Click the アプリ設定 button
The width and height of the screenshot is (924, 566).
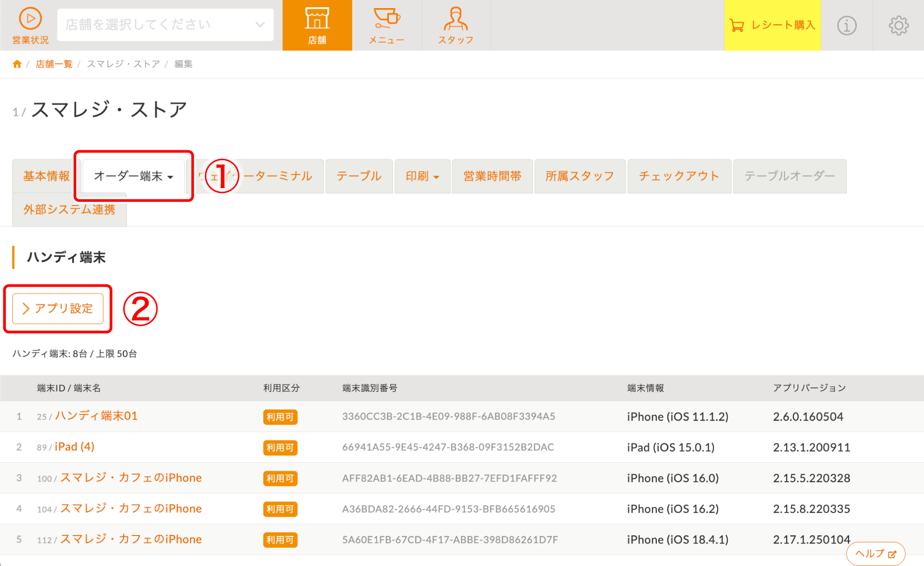pyautogui.click(x=58, y=308)
